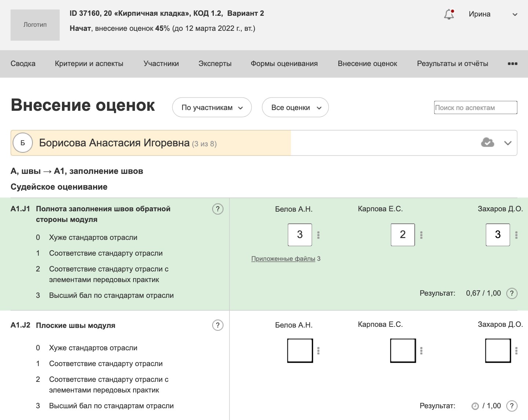Image resolution: width=528 pixels, height=420 pixels.
Task: Click the Судейское оценивание heading
Action: (x=59, y=187)
